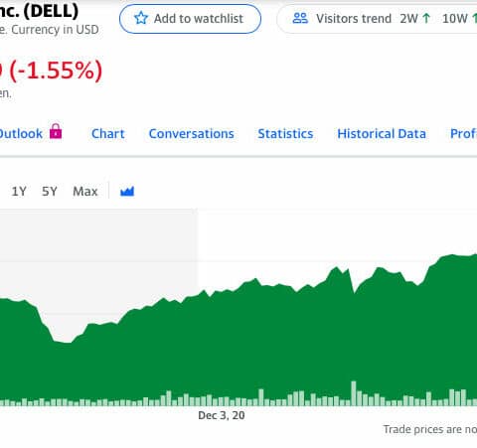
Task: Open the Conversations tab
Action: [x=192, y=134]
